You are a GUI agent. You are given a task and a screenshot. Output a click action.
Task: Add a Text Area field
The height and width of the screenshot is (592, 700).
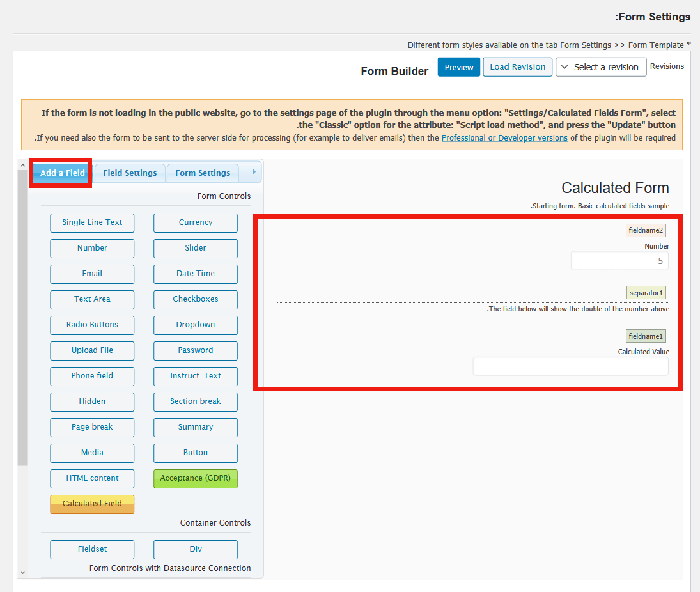pos(92,299)
